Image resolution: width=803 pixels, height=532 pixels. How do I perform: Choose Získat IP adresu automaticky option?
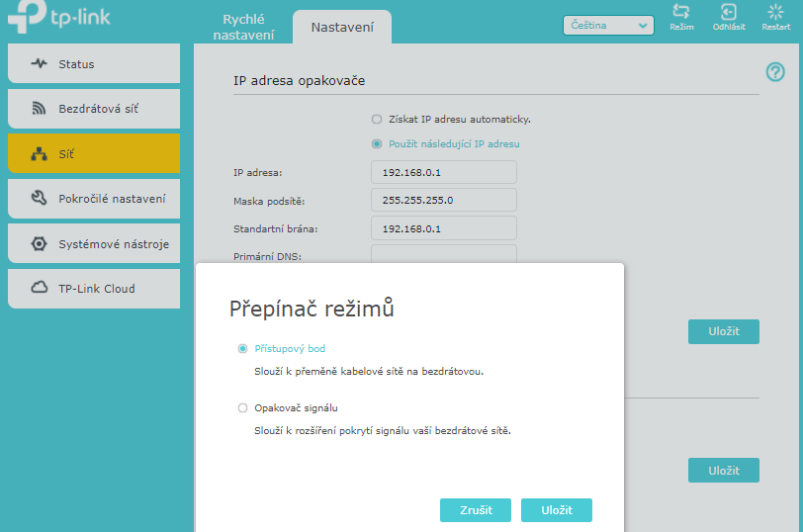(x=377, y=119)
